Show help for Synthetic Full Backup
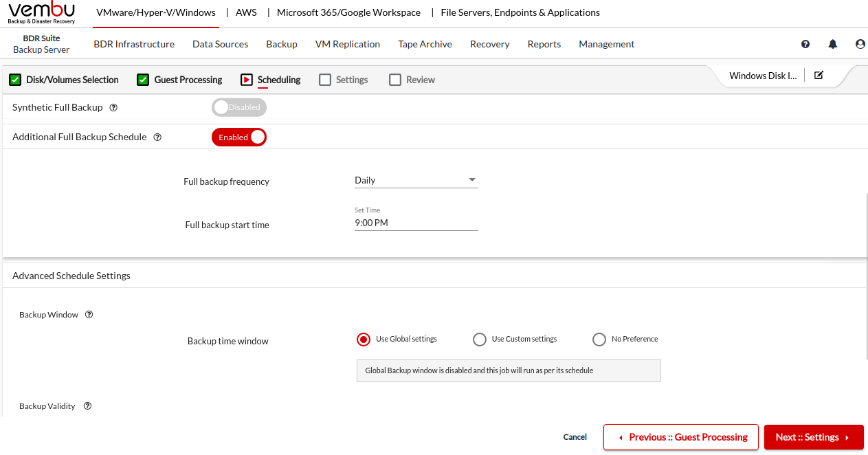868x455 pixels. pyautogui.click(x=114, y=108)
